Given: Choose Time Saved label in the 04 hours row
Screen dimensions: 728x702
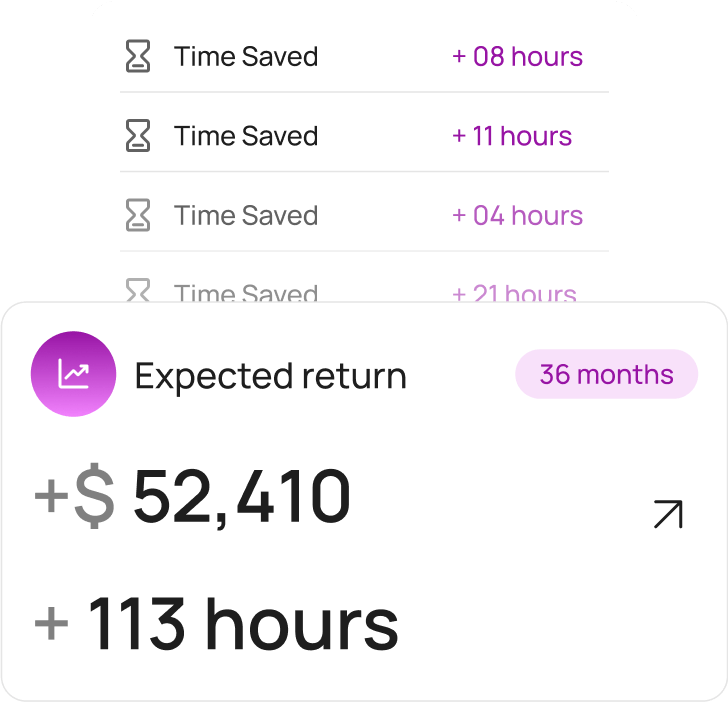Looking at the screenshot, I should click(x=246, y=215).
